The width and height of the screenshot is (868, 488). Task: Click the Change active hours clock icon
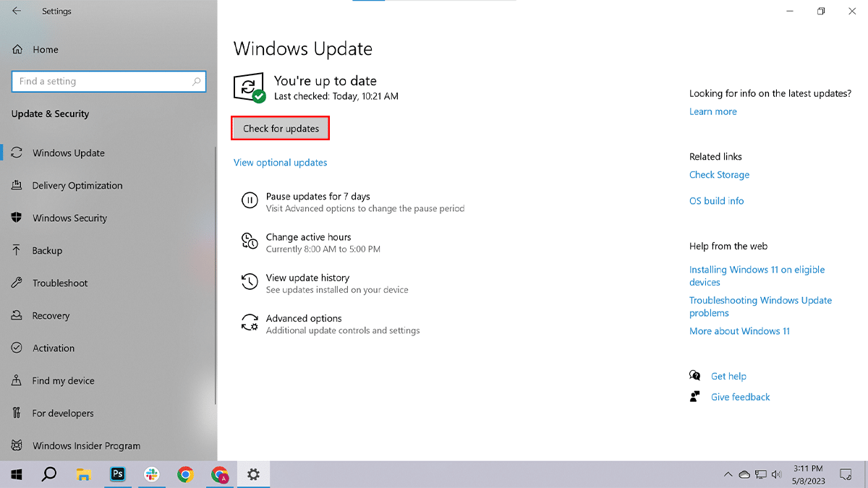[250, 241]
